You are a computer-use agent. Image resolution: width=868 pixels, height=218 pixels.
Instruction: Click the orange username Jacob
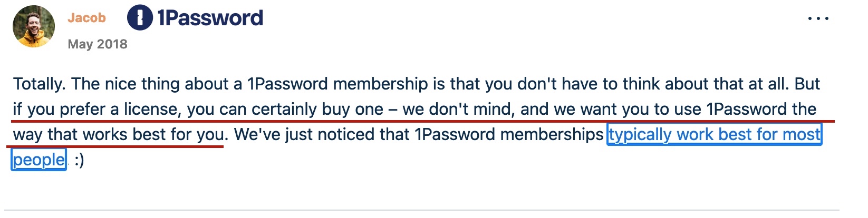[x=86, y=18]
